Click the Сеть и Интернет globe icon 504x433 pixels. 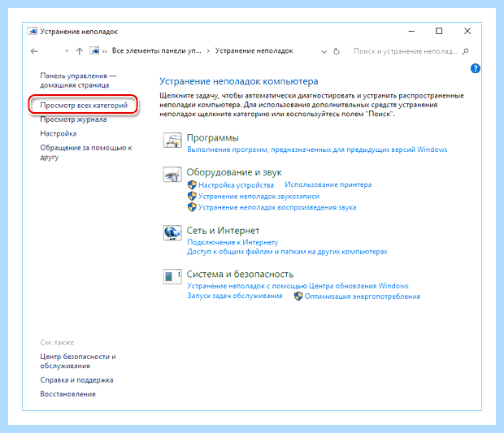pos(172,233)
